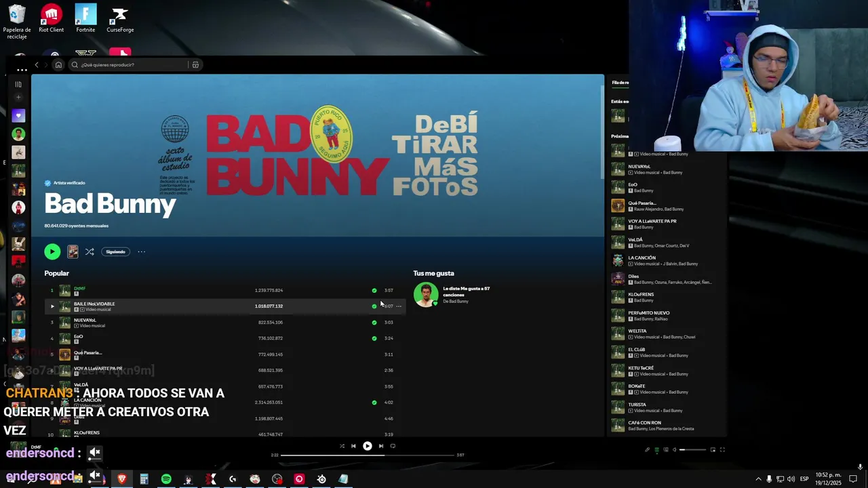Open Spotify Home via the house icon
Screen dimensions: 868x488
point(58,65)
